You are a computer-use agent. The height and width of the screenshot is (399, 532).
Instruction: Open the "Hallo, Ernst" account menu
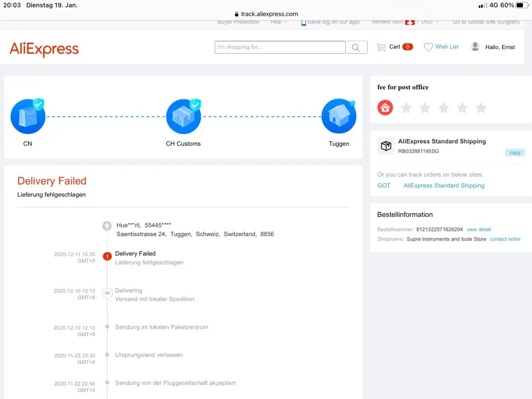(500, 47)
